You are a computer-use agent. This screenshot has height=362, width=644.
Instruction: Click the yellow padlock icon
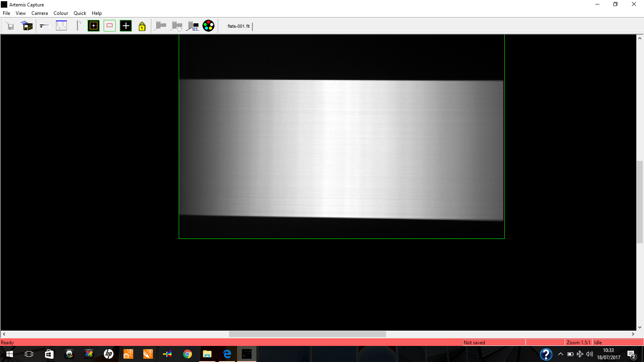142,27
